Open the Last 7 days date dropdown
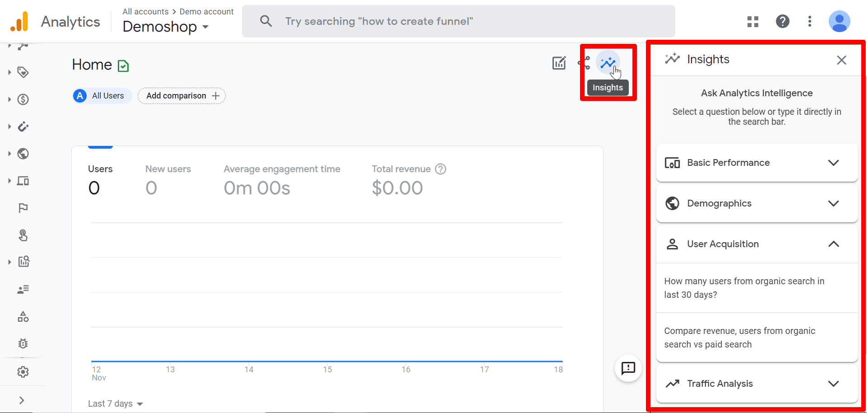 pyautogui.click(x=116, y=404)
